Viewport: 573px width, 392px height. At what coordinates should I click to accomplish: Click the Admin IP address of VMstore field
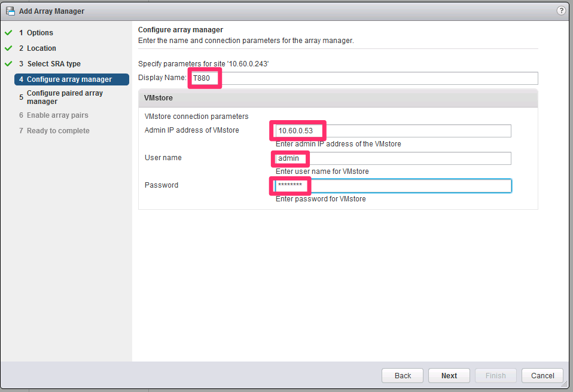pyautogui.click(x=392, y=131)
